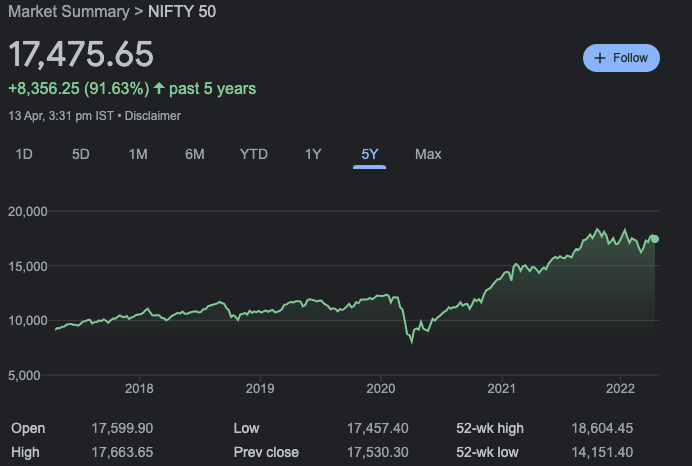Select the 6M chart range tab

tap(195, 154)
